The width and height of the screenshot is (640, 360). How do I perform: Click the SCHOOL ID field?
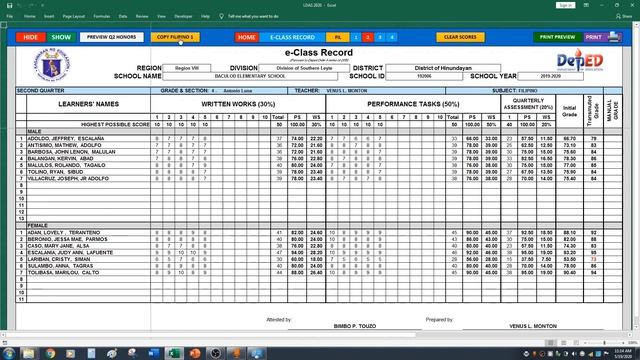424,76
